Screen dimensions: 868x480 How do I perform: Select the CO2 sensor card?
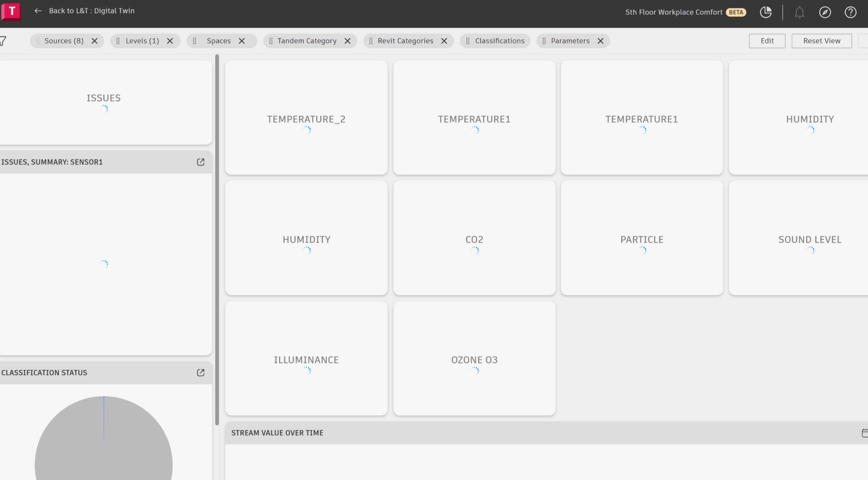[x=474, y=237]
